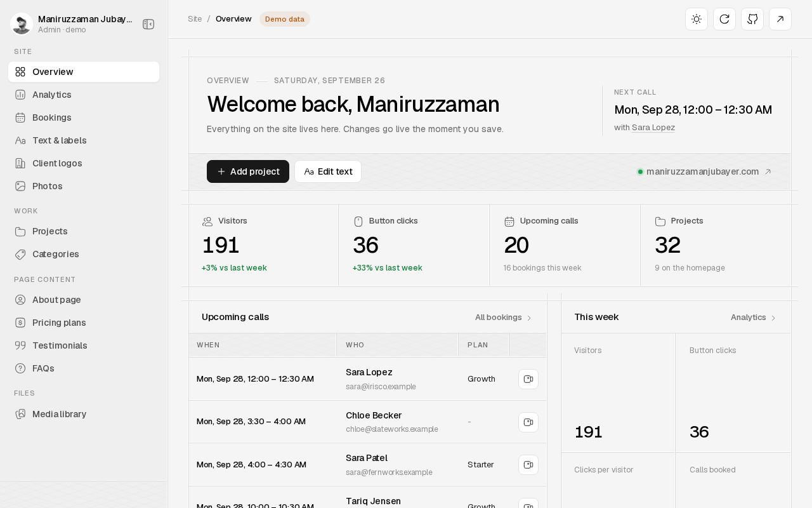Click the Analytics bar chart icon in the sidebar

[x=20, y=95]
